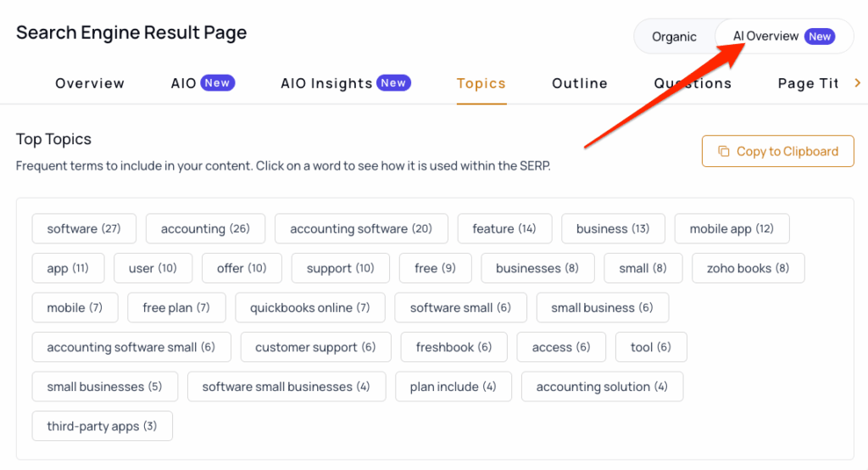Image resolution: width=868 pixels, height=470 pixels.
Task: Select the 'freshbook (6)' topic chip
Action: pos(454,347)
